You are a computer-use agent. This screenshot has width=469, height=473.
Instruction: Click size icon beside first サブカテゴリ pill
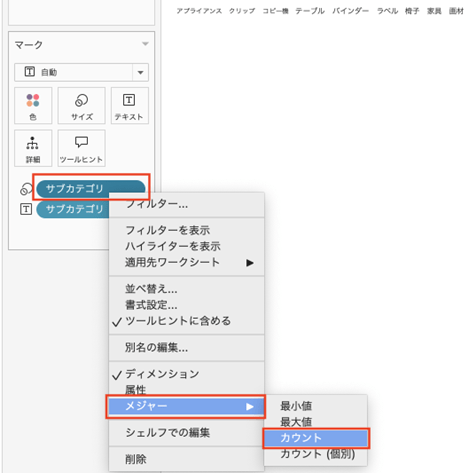click(26, 189)
